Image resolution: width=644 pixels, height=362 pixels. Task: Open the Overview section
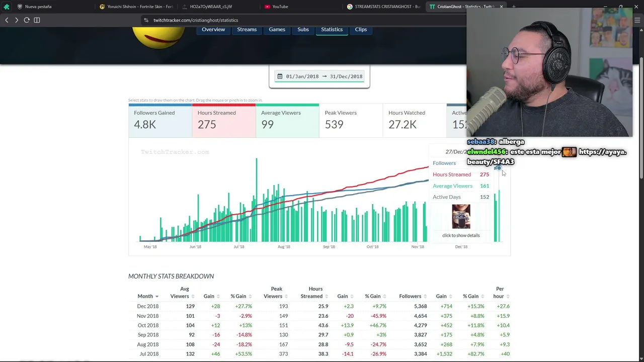pos(213,30)
